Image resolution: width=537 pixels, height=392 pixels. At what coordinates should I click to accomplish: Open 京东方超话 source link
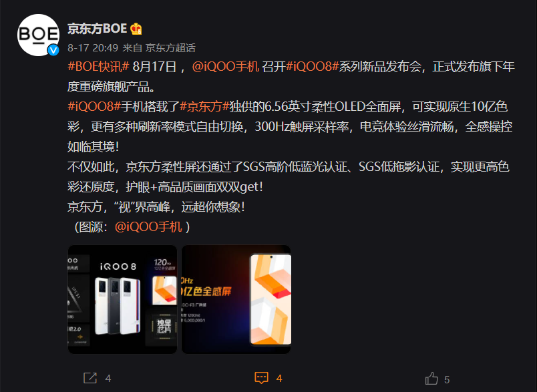170,48
